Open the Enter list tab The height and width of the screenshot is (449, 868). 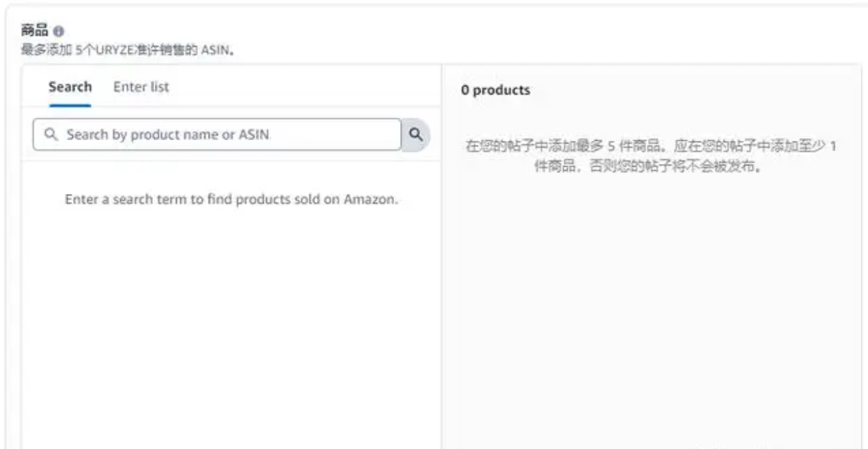point(141,87)
